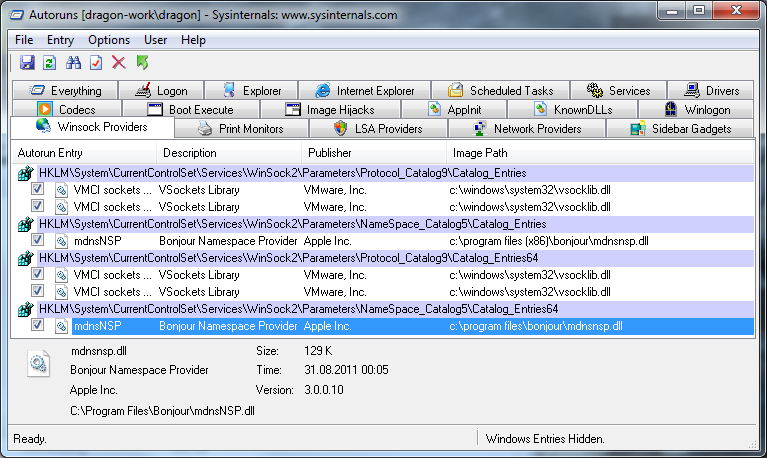Click Size value 129 K in details
This screenshot has width=767, height=458.
(x=318, y=351)
